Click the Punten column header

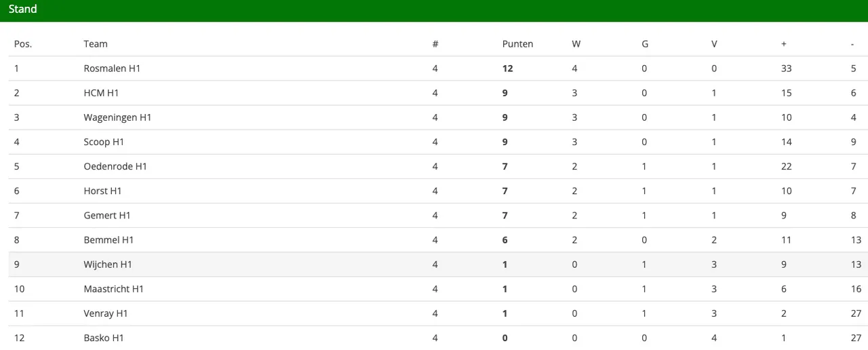pyautogui.click(x=517, y=44)
